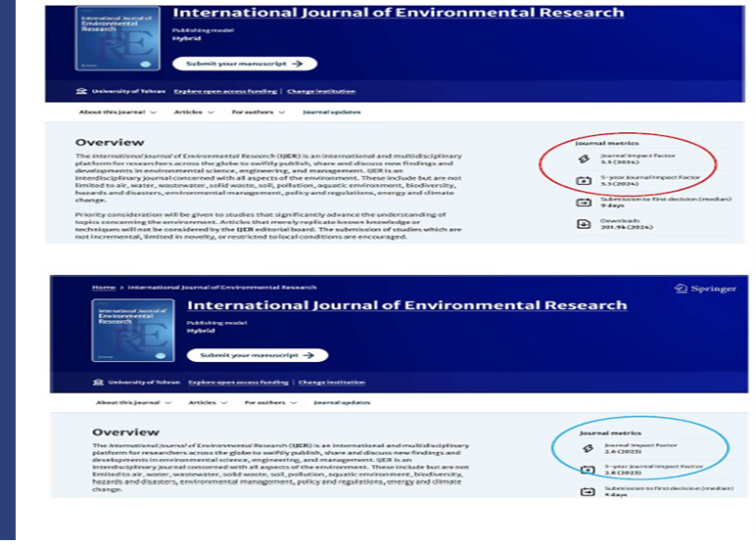
Task: Click submission to first decision icon in lower page
Action: click(588, 491)
